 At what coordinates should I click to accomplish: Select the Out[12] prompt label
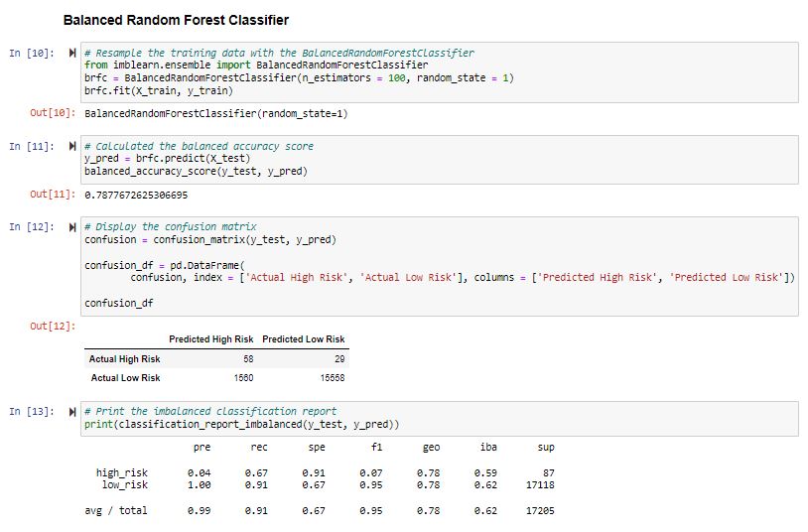tap(53, 326)
